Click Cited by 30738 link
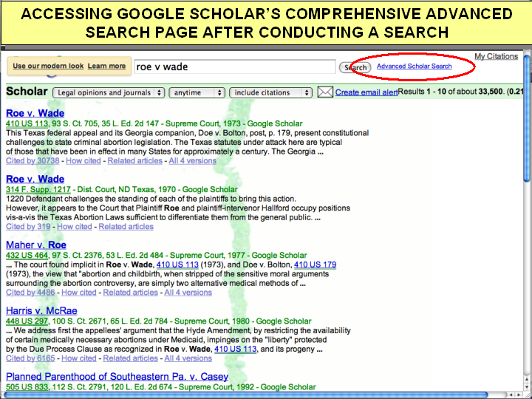The image size is (532, 399). point(33,160)
